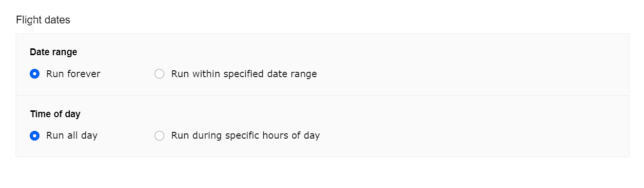Click empty space in Date range section
644x188 pixels.
(x=463, y=63)
